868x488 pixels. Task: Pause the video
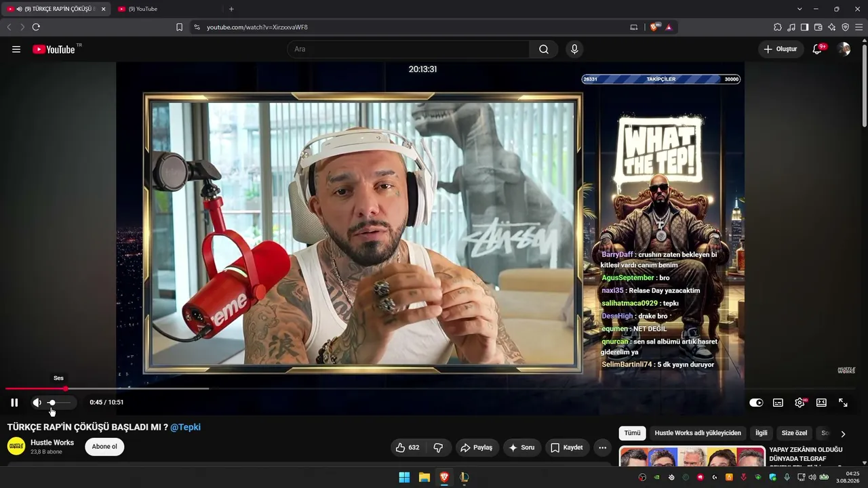pyautogui.click(x=14, y=403)
